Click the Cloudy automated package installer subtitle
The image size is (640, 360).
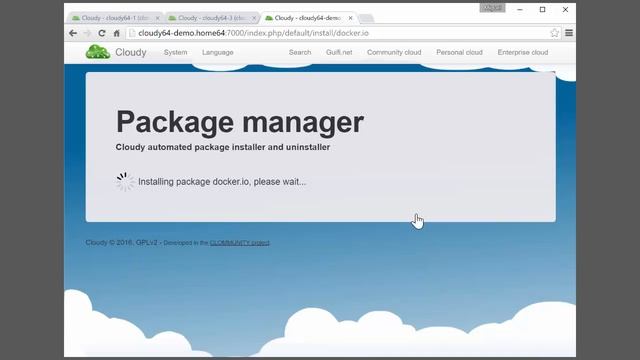coord(223,147)
